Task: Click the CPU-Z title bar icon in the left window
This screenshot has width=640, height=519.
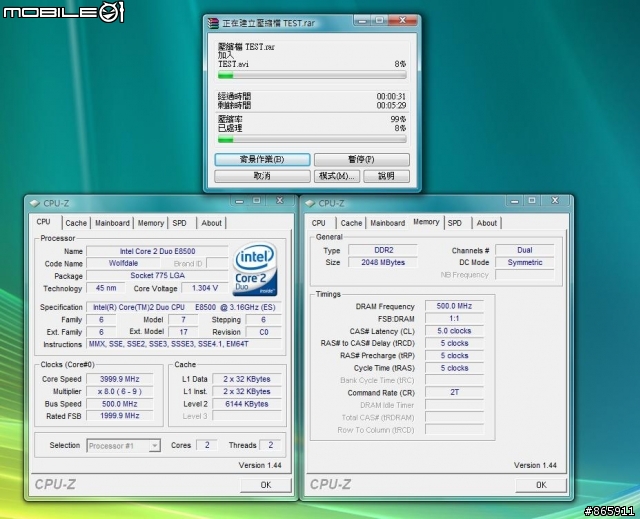Action: pos(35,203)
